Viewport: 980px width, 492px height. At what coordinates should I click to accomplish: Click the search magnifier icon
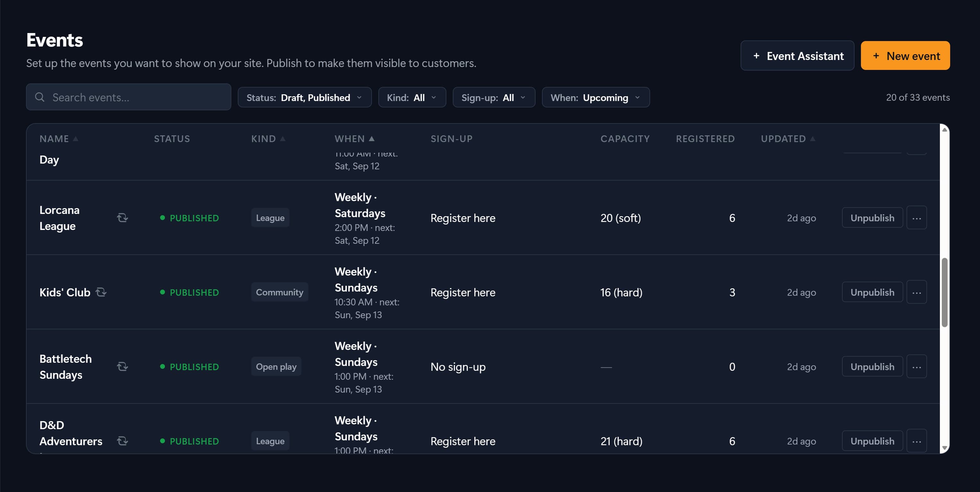coord(39,97)
